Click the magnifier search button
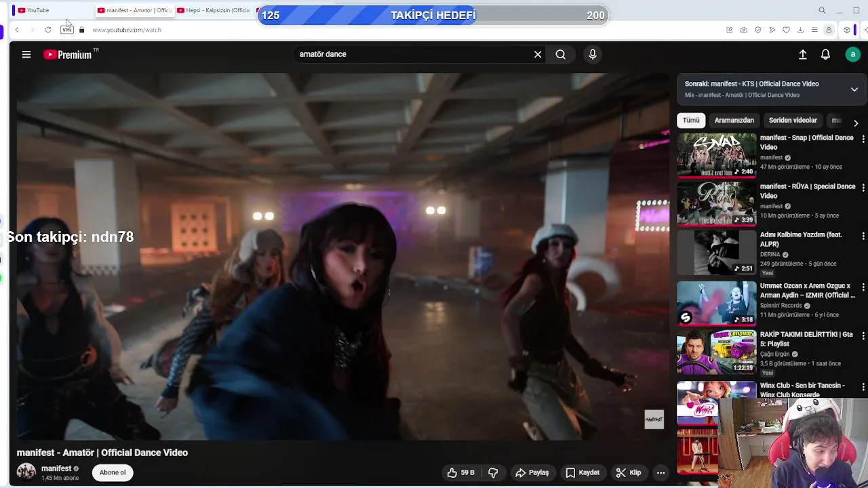This screenshot has height=488, width=868. pos(560,54)
